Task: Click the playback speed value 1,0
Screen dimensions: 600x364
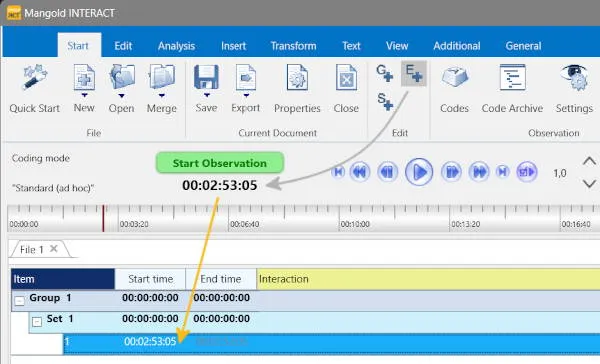Action: [560, 173]
